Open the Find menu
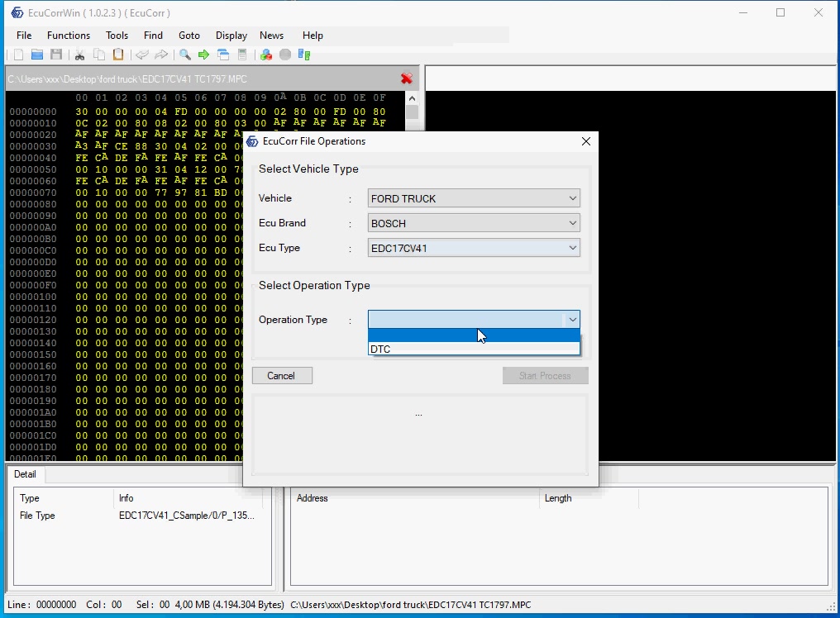Image resolution: width=840 pixels, height=618 pixels. tap(153, 36)
